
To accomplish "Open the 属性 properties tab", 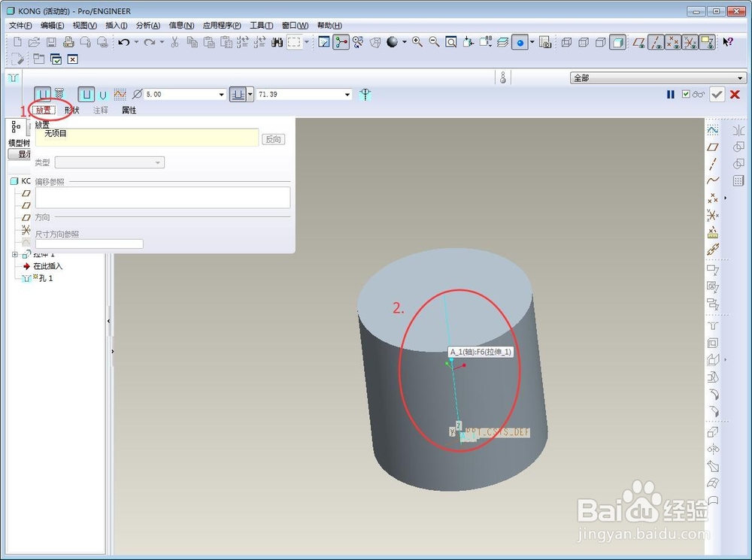I will click(x=129, y=110).
